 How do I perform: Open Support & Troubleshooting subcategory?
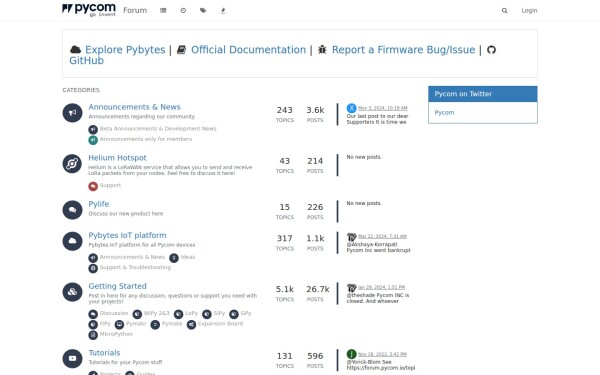[135, 267]
